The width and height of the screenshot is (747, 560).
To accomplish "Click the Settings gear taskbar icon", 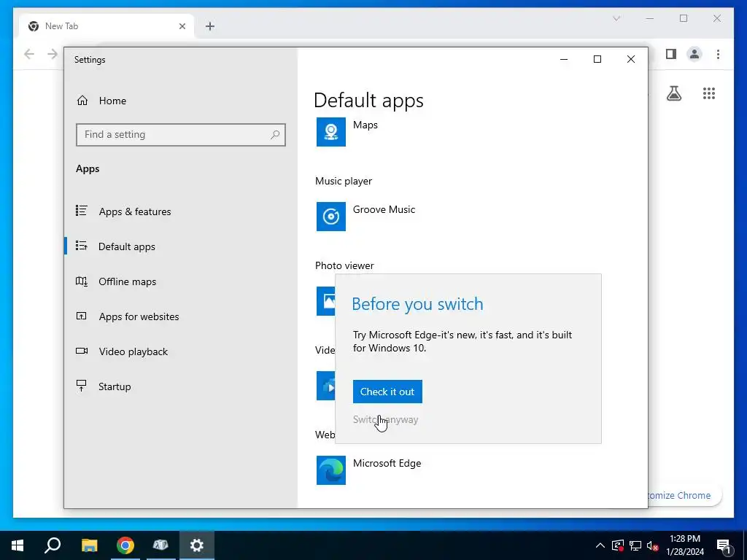I will 197,545.
